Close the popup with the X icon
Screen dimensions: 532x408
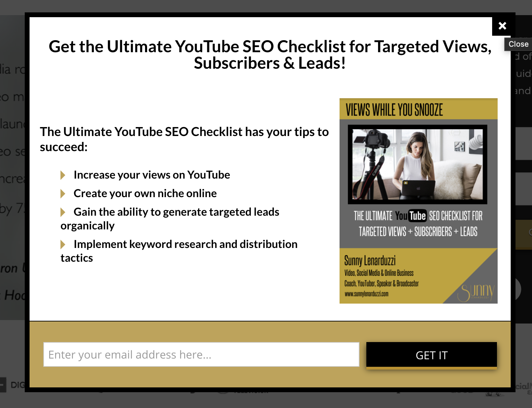pyautogui.click(x=502, y=26)
